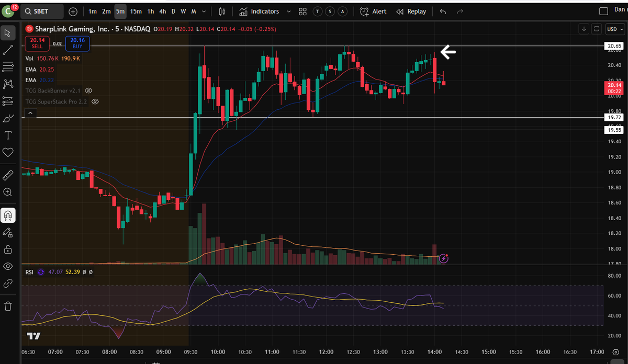The height and width of the screenshot is (364, 628).
Task: Switch to the D daily timeframe
Action: coord(174,11)
